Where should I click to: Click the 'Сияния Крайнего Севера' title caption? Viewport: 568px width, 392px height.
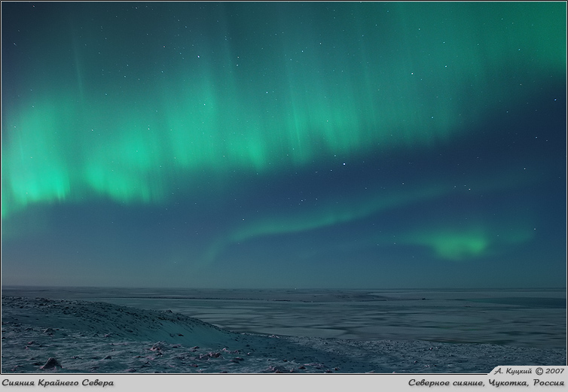click(x=58, y=383)
